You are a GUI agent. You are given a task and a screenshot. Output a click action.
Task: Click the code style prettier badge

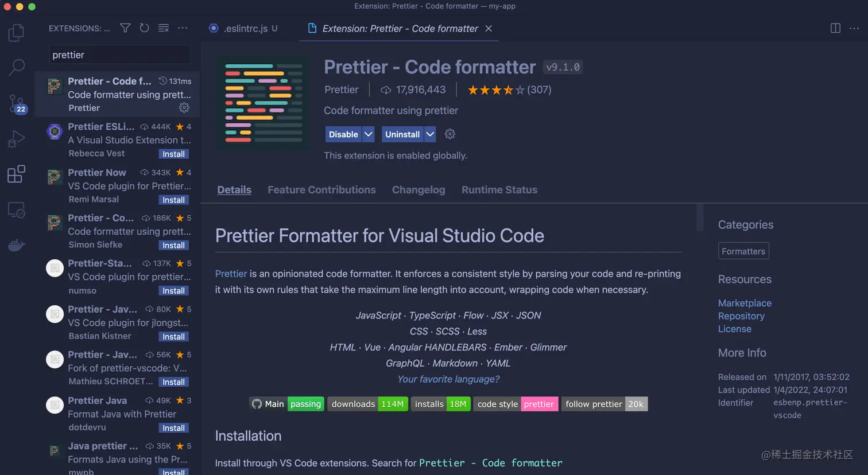516,404
